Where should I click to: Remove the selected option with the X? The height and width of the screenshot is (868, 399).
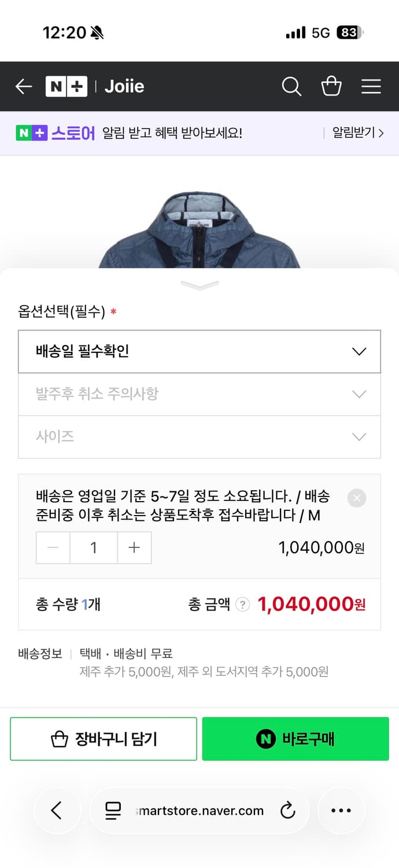[357, 498]
